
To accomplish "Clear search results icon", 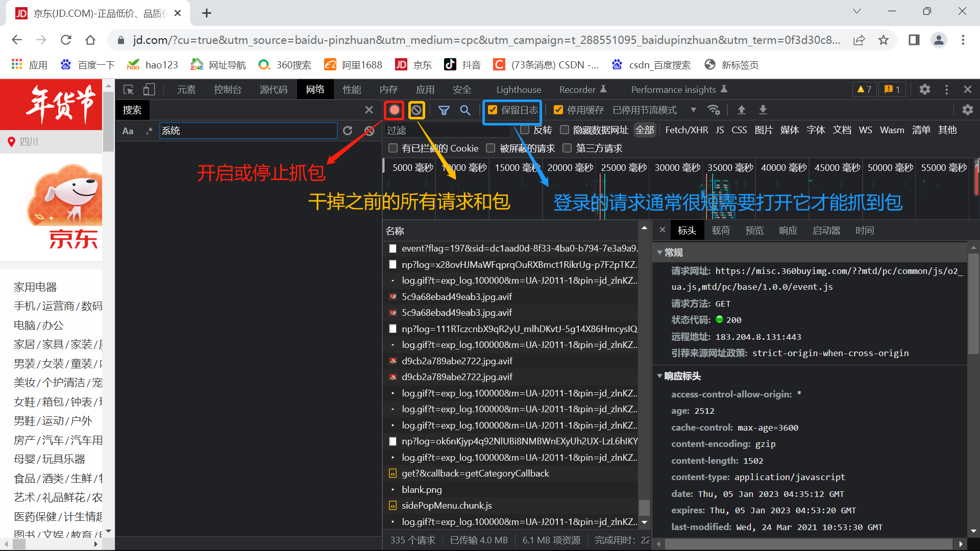I will point(369,131).
